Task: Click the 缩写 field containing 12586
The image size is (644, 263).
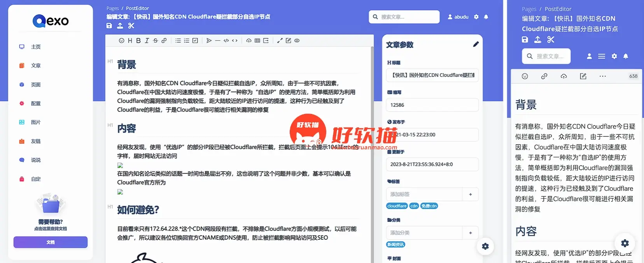Action: pos(432,105)
